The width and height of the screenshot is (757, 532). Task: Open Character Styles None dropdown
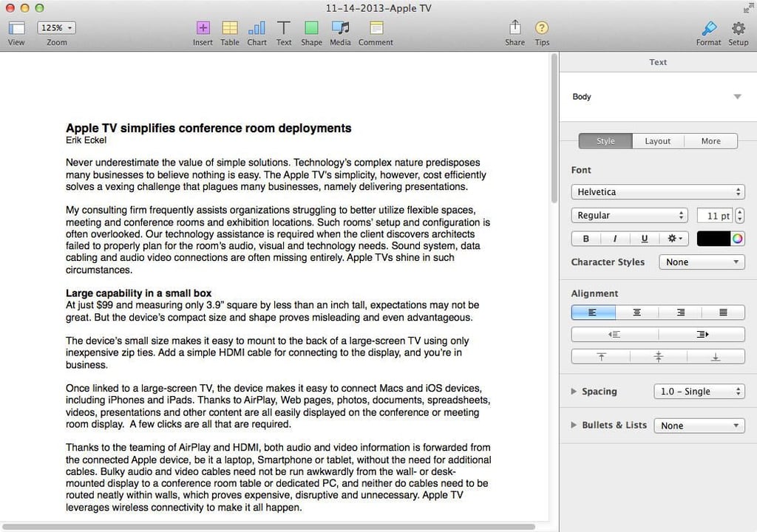[x=702, y=262]
